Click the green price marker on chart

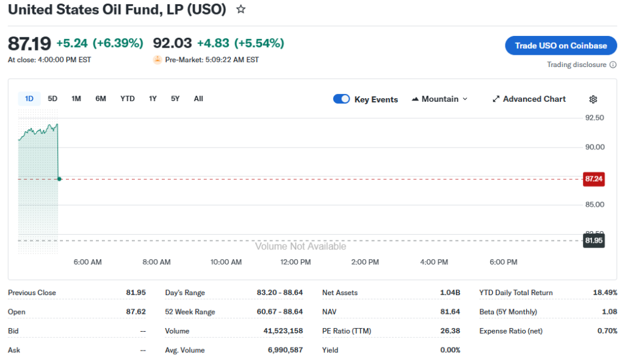(59, 179)
